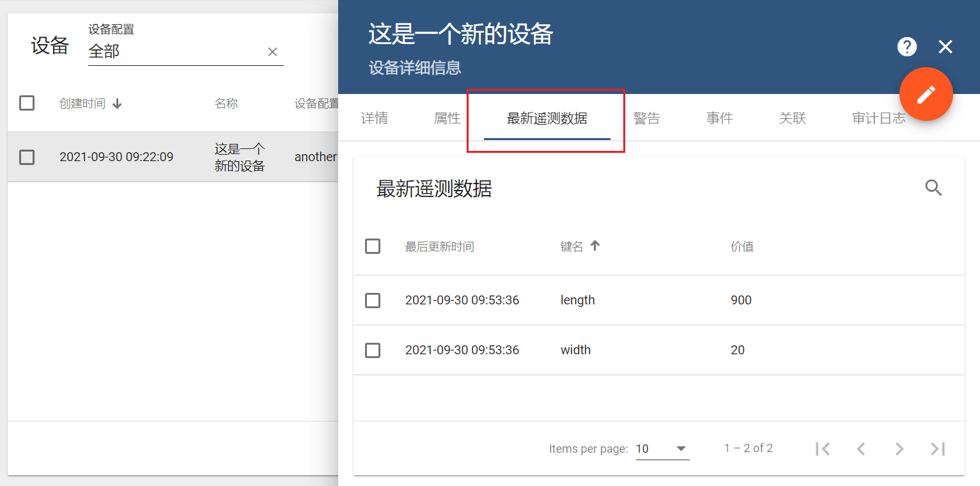
Task: Sort devices by 名称 column
Action: [x=226, y=104]
